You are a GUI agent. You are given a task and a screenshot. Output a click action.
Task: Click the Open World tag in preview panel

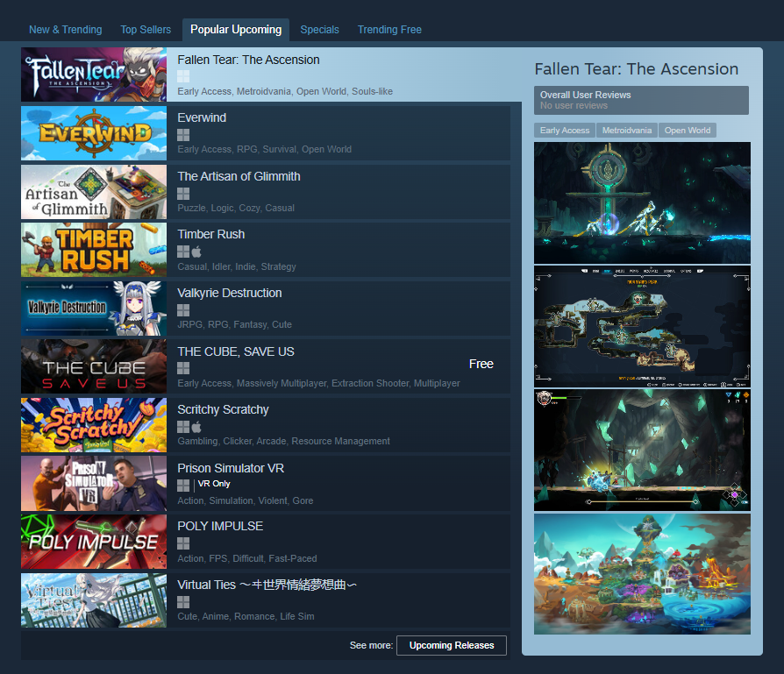coord(687,130)
